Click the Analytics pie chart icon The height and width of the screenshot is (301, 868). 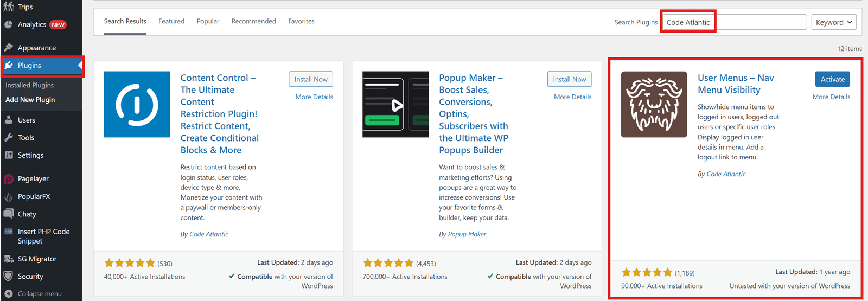click(8, 24)
